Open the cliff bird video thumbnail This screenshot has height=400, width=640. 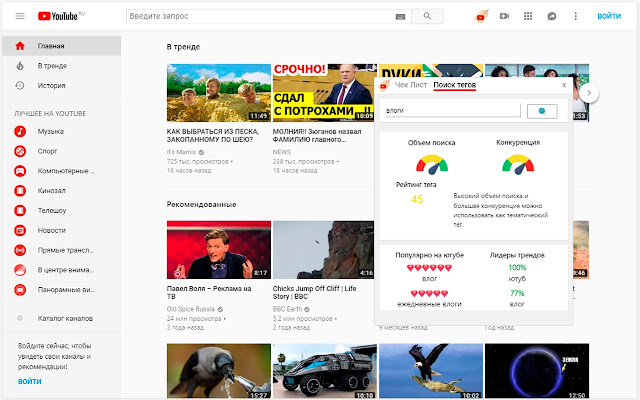pyautogui.click(x=323, y=250)
